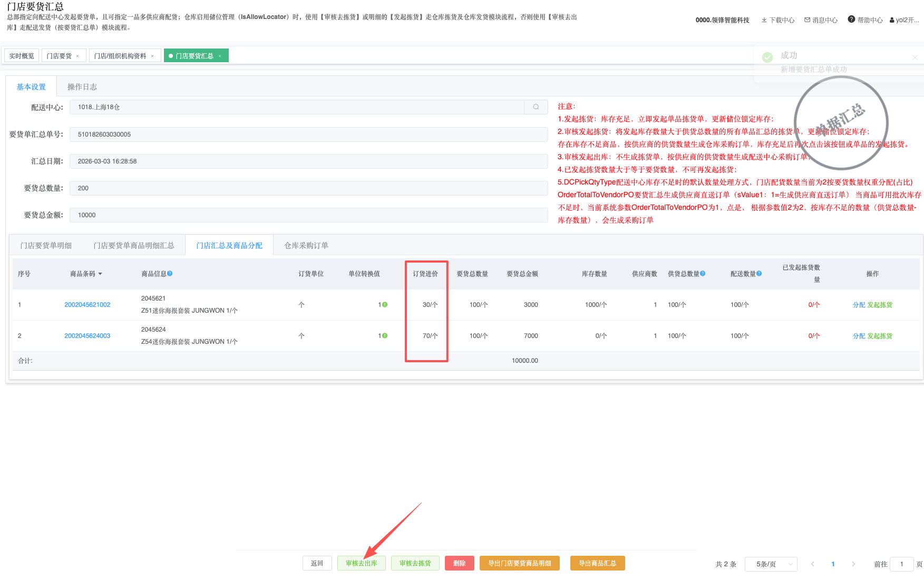
Task: Click the 配送数量 column help icon
Action: click(759, 274)
